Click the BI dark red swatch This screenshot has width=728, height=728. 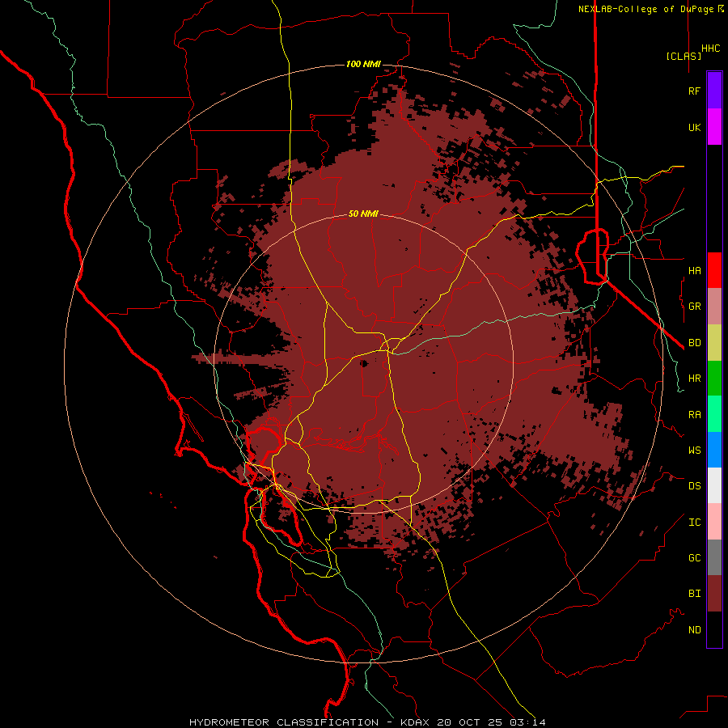(714, 594)
